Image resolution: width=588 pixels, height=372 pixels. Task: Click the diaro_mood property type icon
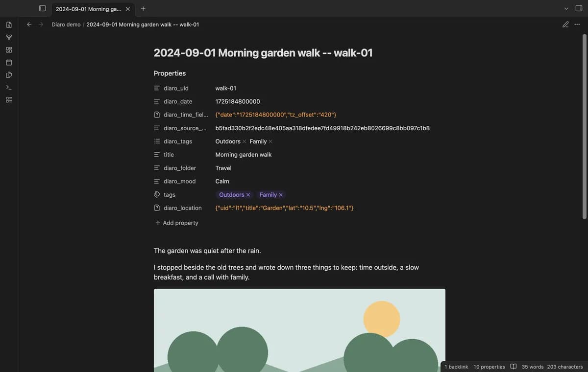pos(157,181)
